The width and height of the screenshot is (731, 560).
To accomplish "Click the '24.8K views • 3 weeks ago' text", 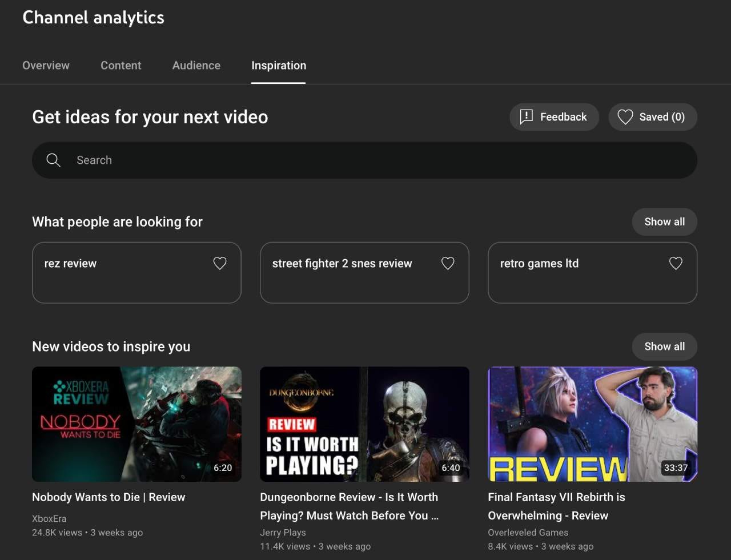I will (x=87, y=533).
